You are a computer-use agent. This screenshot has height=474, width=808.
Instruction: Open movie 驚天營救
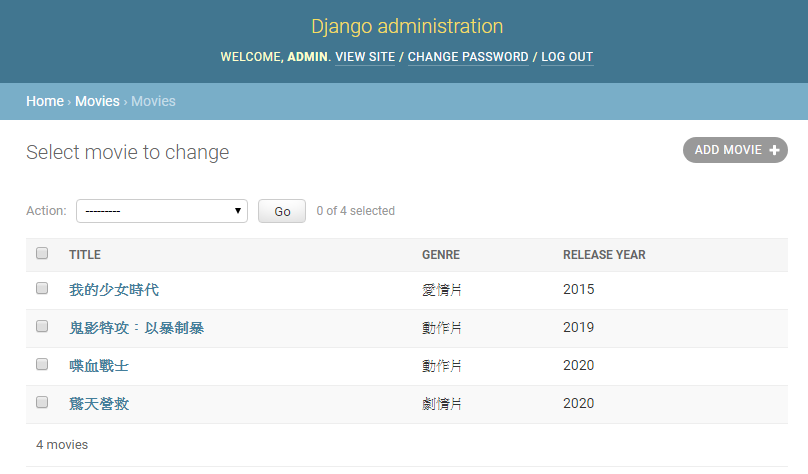tap(99, 403)
